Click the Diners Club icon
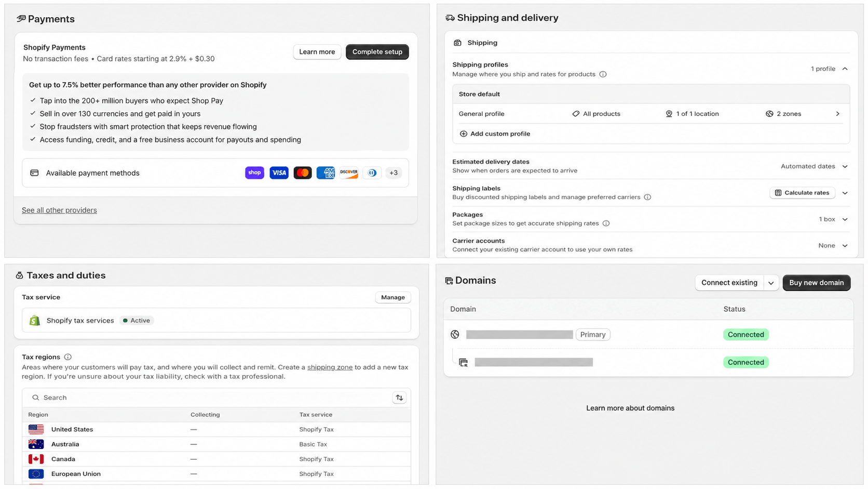This screenshot has width=868, height=489. 372,173
